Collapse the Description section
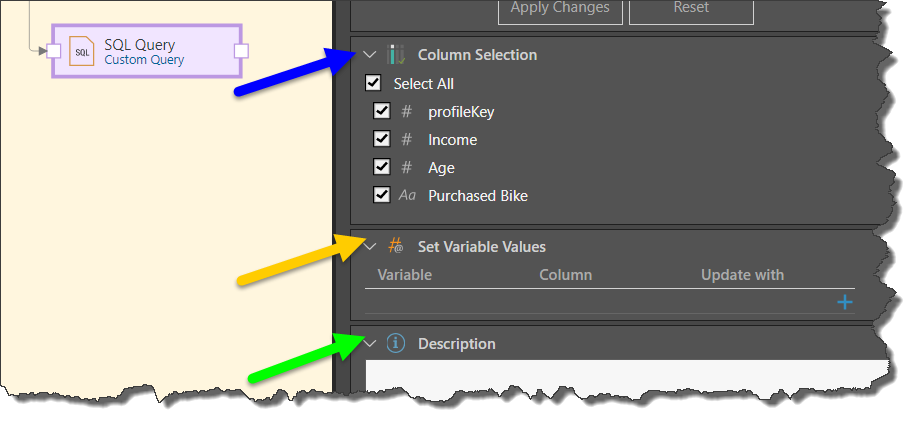Viewport: 918px width, 428px height. pyautogui.click(x=370, y=343)
